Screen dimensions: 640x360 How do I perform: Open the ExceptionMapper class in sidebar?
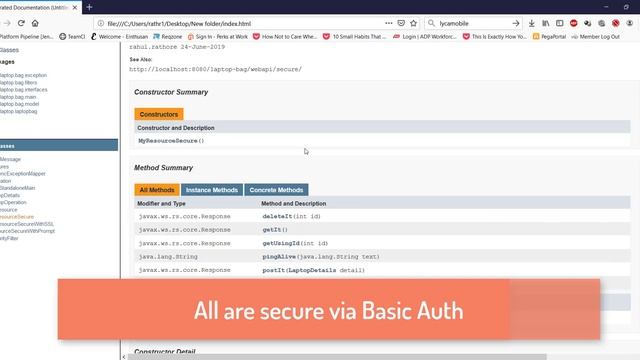click(23, 173)
